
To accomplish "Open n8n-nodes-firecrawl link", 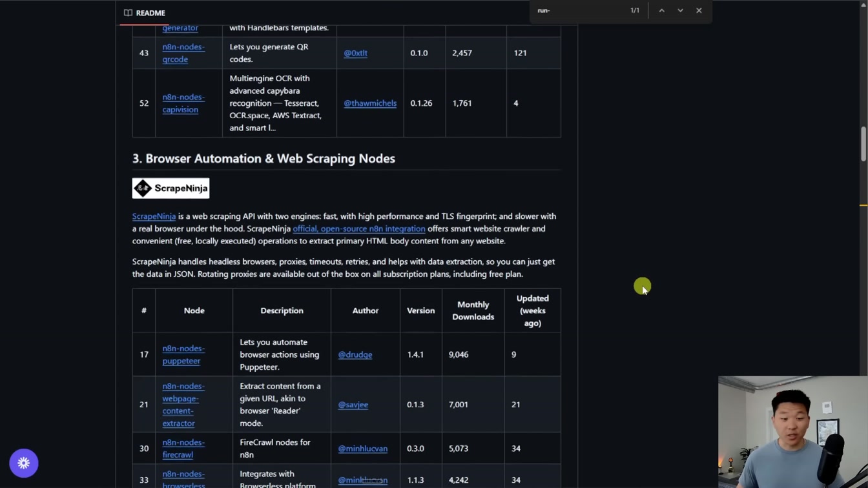I will [183, 449].
